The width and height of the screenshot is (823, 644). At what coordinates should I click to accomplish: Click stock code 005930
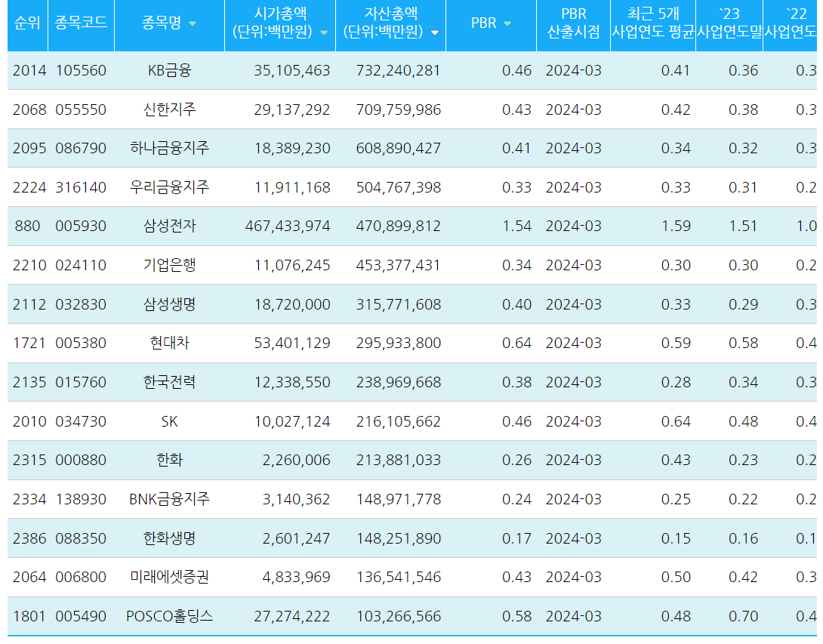click(81, 226)
